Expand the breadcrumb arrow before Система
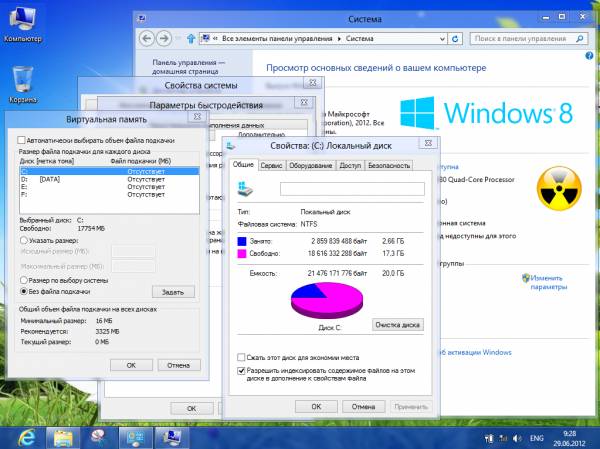The width and height of the screenshot is (600, 449). pos(339,39)
